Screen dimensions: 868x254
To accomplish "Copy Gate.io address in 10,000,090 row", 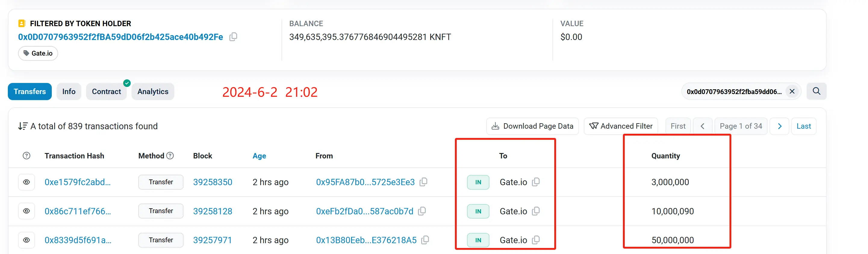I will click(536, 211).
